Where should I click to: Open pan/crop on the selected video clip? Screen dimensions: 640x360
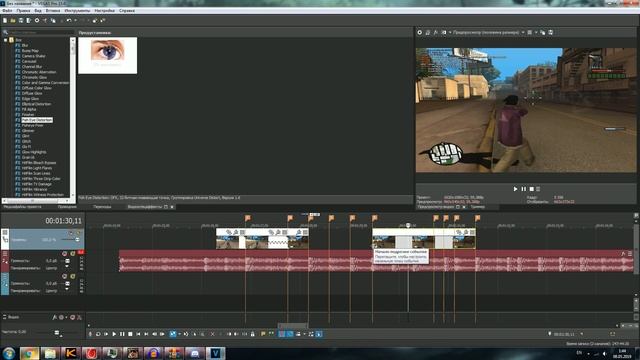[x=459, y=232]
